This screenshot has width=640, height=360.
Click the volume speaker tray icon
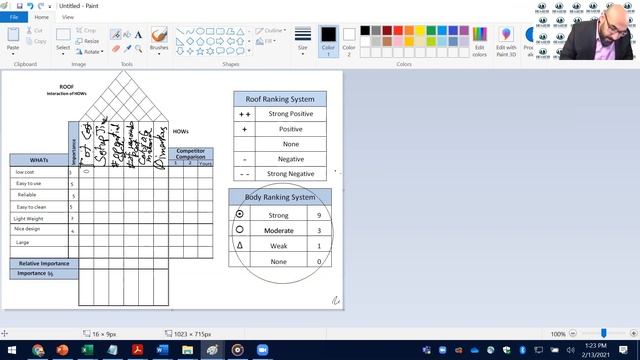pyautogui.click(x=570, y=350)
